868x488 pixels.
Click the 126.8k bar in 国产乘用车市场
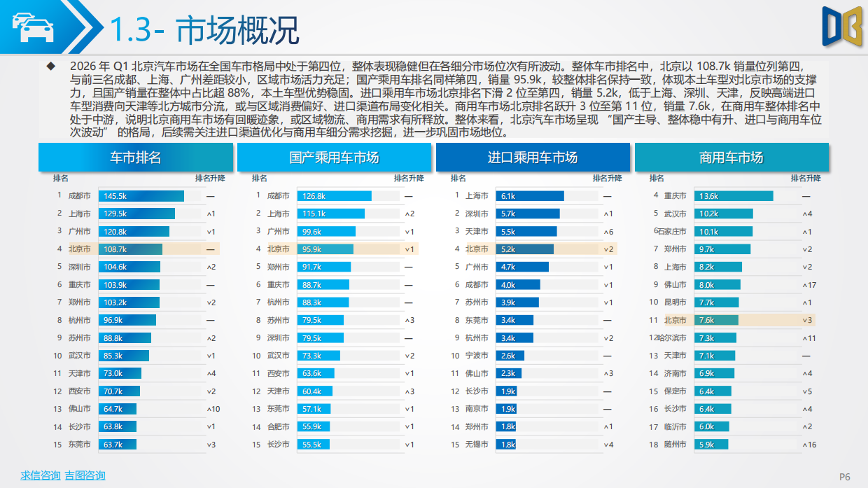click(x=335, y=196)
